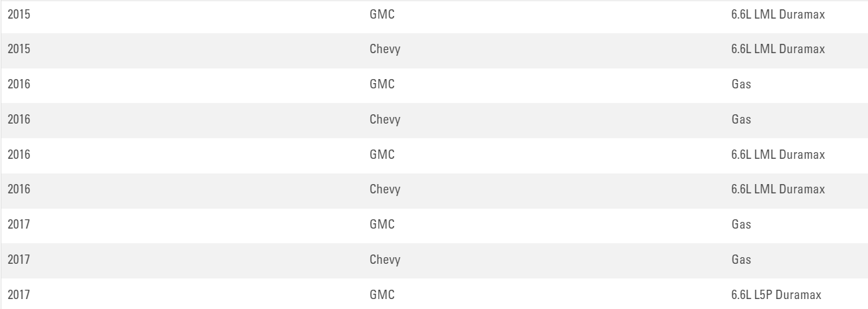Select 6.6L LML Duramax for 2016 GMC
The height and width of the screenshot is (309, 868).
click(777, 155)
